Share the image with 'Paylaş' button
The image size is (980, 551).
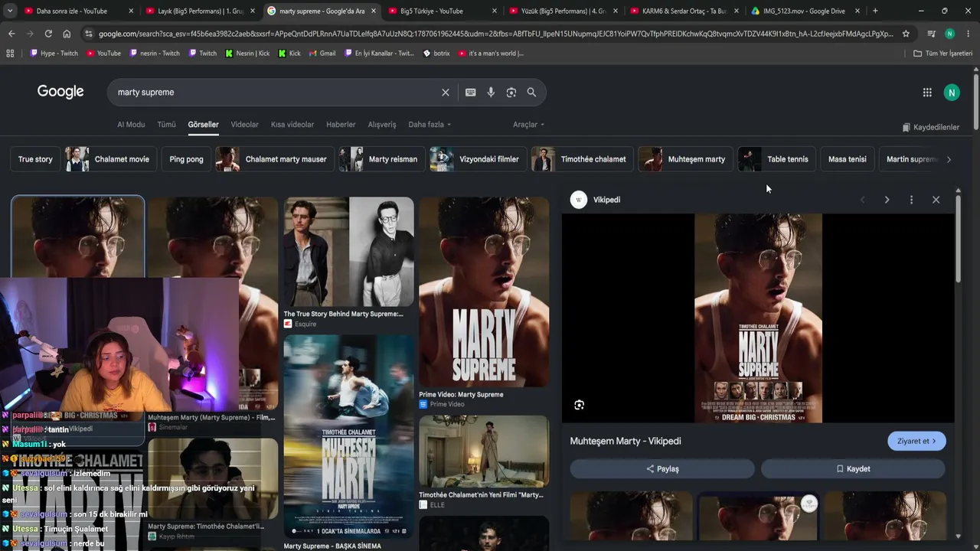coord(662,468)
